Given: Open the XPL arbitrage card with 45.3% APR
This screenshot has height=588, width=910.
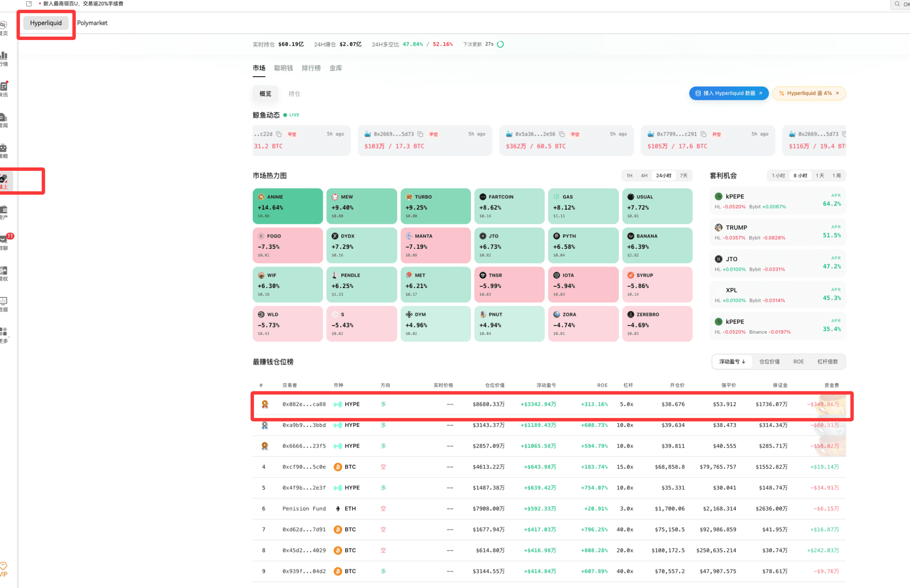Looking at the screenshot, I should coord(778,295).
